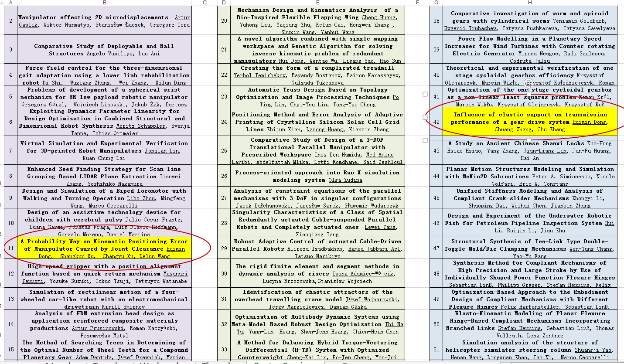
Task: Select highlighted 'A Probability Way on Kinematic Positioning Error' cell
Action: tap(104, 248)
